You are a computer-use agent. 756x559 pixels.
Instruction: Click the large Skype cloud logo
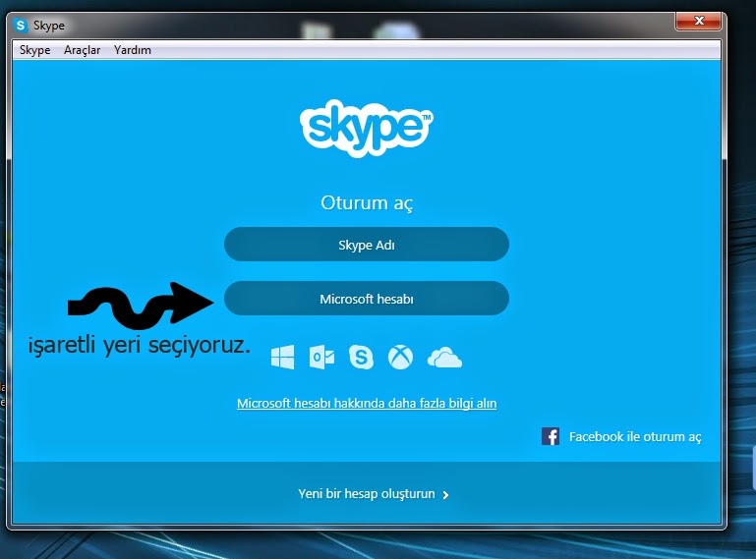(366, 124)
